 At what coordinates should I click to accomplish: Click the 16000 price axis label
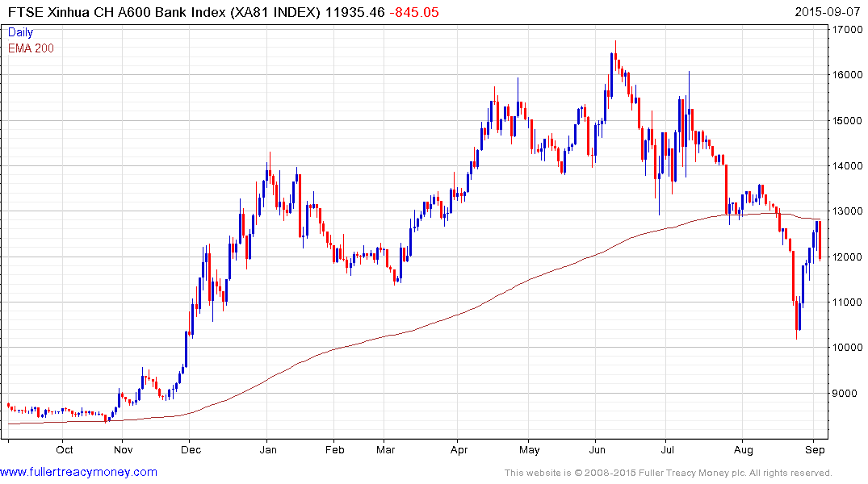[x=848, y=75]
